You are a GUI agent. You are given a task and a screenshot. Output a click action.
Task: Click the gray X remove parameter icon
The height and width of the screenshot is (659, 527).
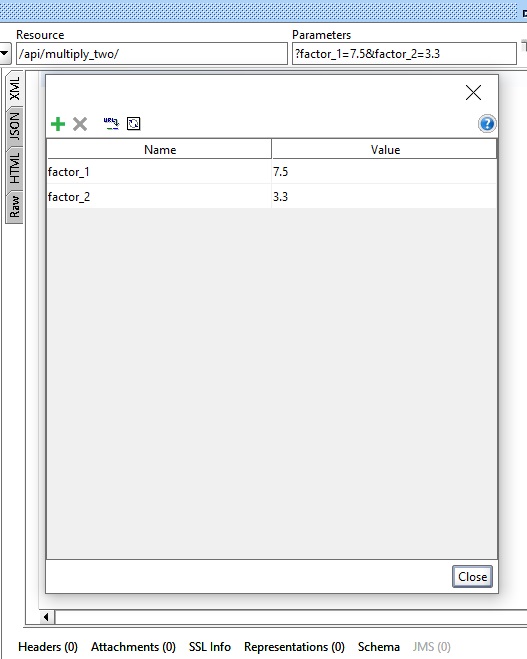(x=80, y=124)
